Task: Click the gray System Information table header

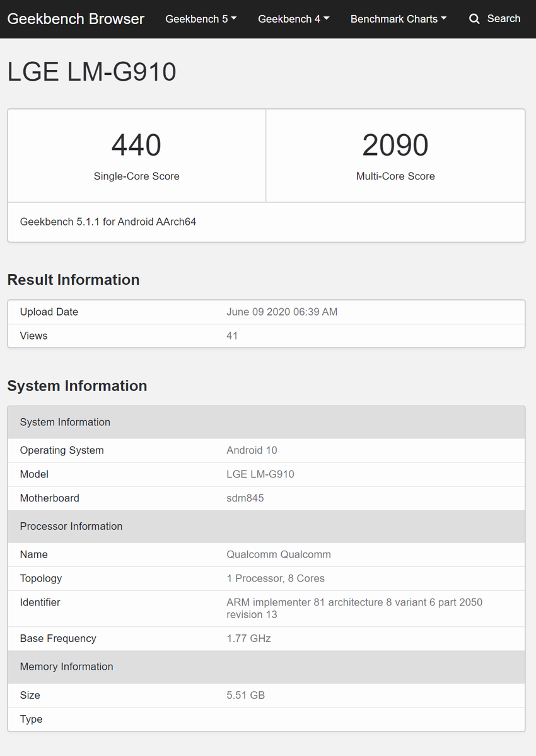Action: click(266, 422)
